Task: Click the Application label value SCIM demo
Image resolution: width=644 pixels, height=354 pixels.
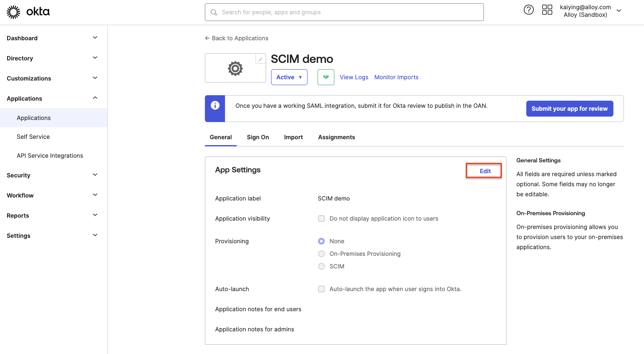Action: coord(334,198)
